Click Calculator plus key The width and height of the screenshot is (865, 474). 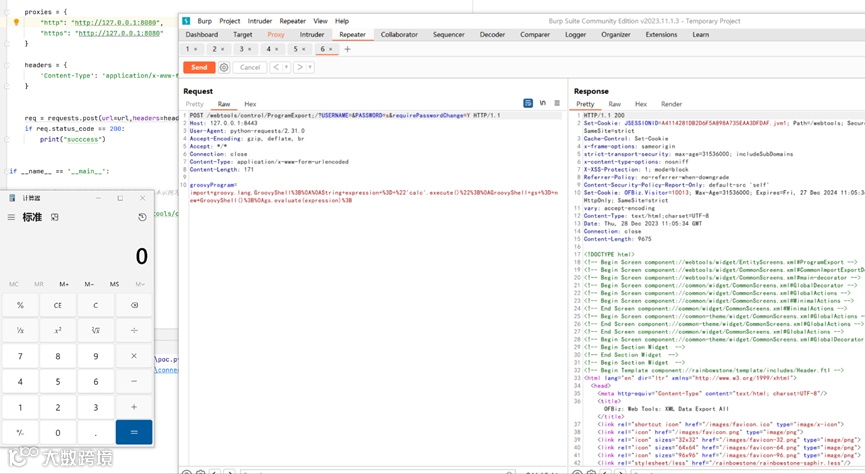coord(134,407)
